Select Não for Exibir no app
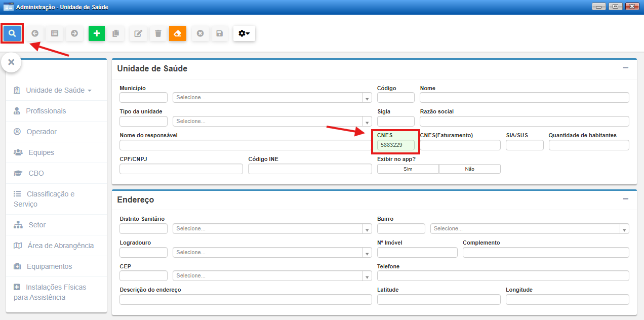Screen dimensions: 644x320 tap(469, 169)
